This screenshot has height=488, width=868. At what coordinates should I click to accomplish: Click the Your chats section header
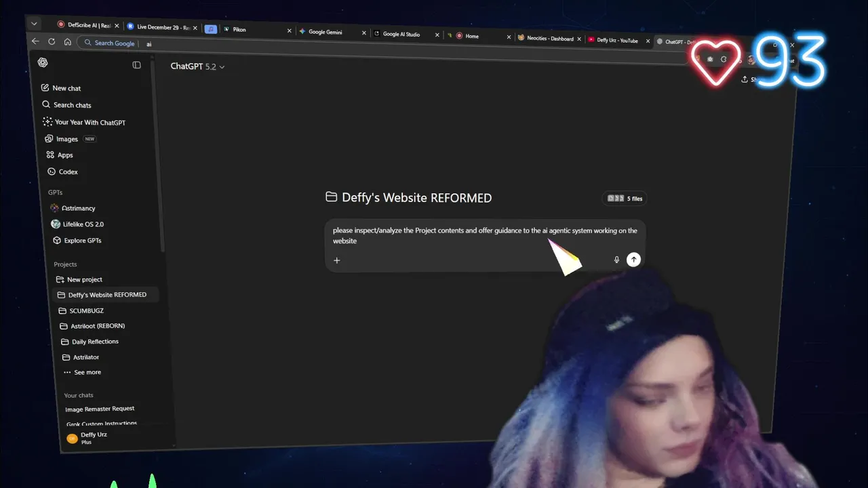79,395
